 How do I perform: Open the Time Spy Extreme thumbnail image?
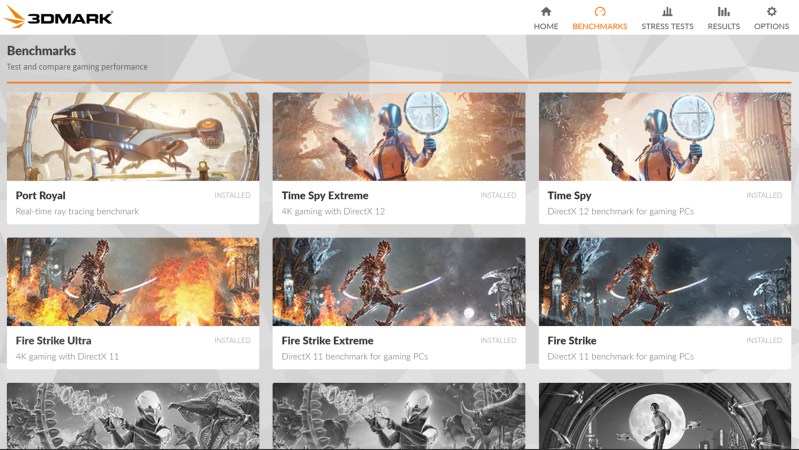399,136
